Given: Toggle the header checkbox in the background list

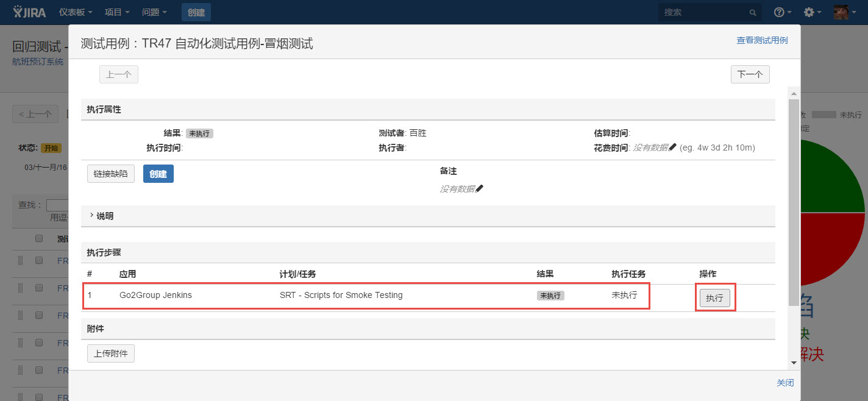Looking at the screenshot, I should 39,238.
